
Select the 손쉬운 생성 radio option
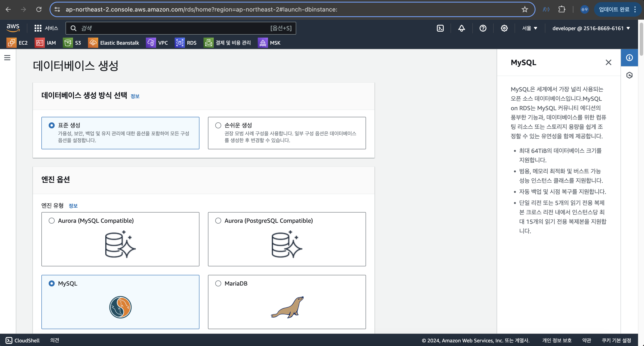tap(218, 125)
